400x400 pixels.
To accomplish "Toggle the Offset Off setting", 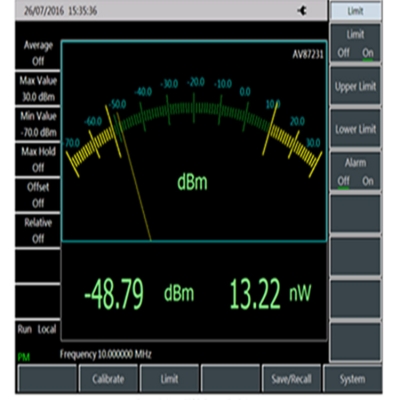I will 38,195.
